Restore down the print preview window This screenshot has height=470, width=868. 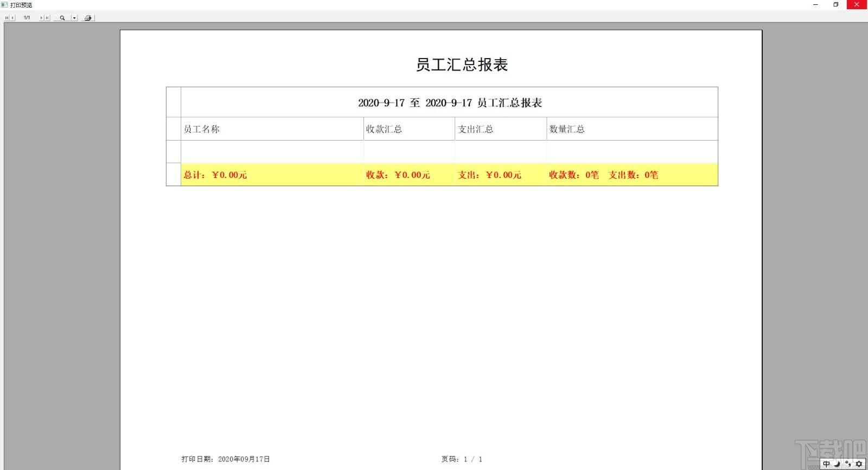point(836,5)
